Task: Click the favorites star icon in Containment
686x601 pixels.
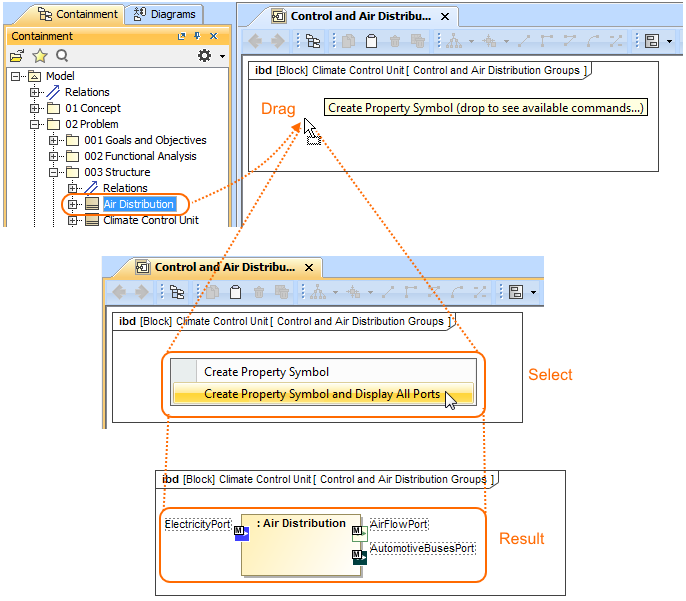Action: 40,56
